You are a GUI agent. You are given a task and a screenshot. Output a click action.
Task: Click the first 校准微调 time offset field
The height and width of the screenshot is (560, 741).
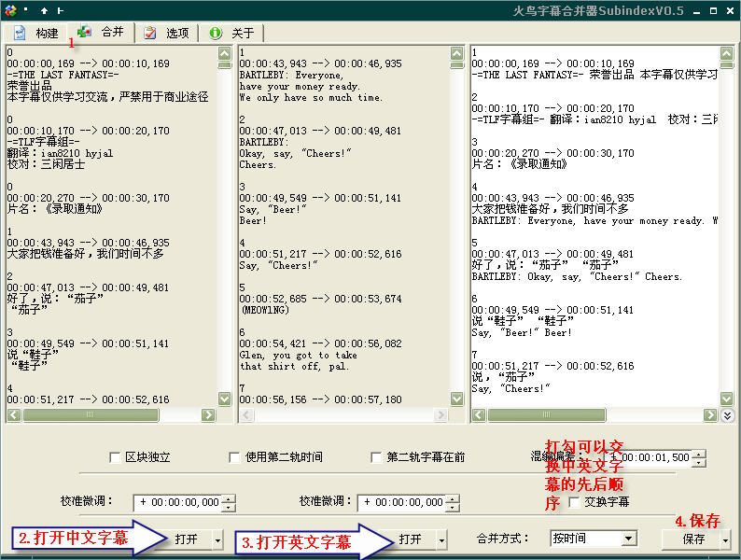click(177, 502)
